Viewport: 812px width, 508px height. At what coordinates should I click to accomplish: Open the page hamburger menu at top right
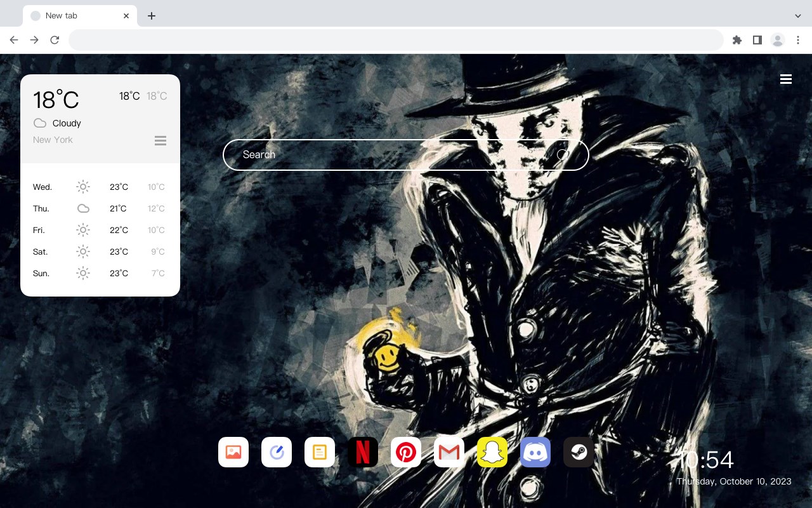pos(786,79)
